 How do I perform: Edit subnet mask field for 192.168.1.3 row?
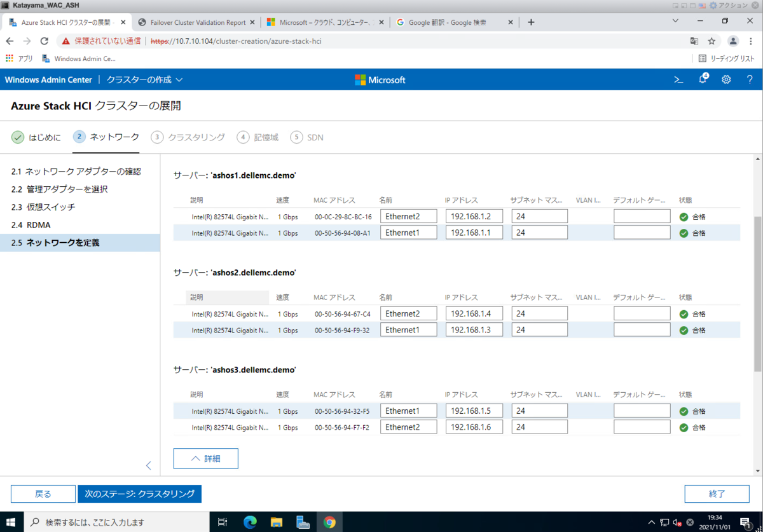(x=539, y=330)
